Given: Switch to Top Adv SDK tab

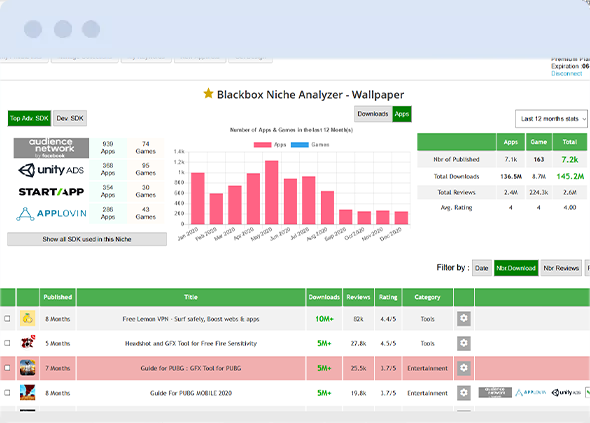Looking at the screenshot, I should click(x=29, y=118).
